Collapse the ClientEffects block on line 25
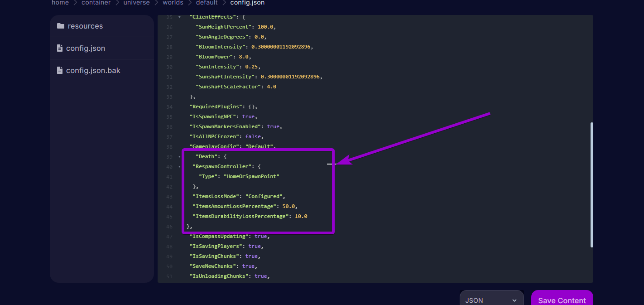 point(178,17)
